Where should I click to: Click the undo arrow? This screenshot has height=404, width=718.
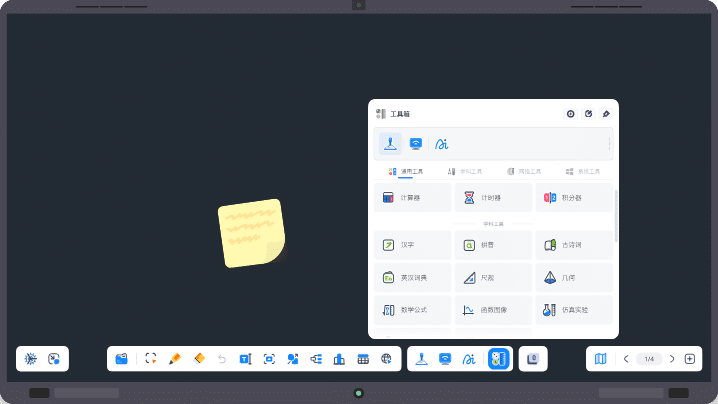point(221,358)
